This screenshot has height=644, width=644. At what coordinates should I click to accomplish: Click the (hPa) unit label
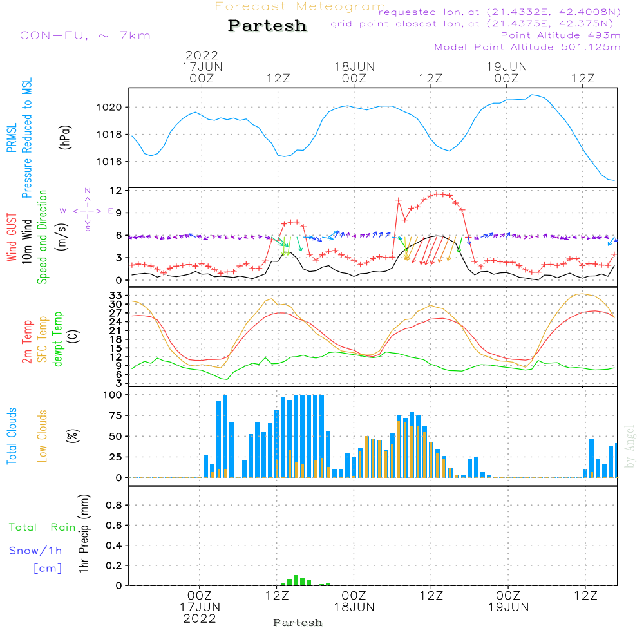click(65, 137)
